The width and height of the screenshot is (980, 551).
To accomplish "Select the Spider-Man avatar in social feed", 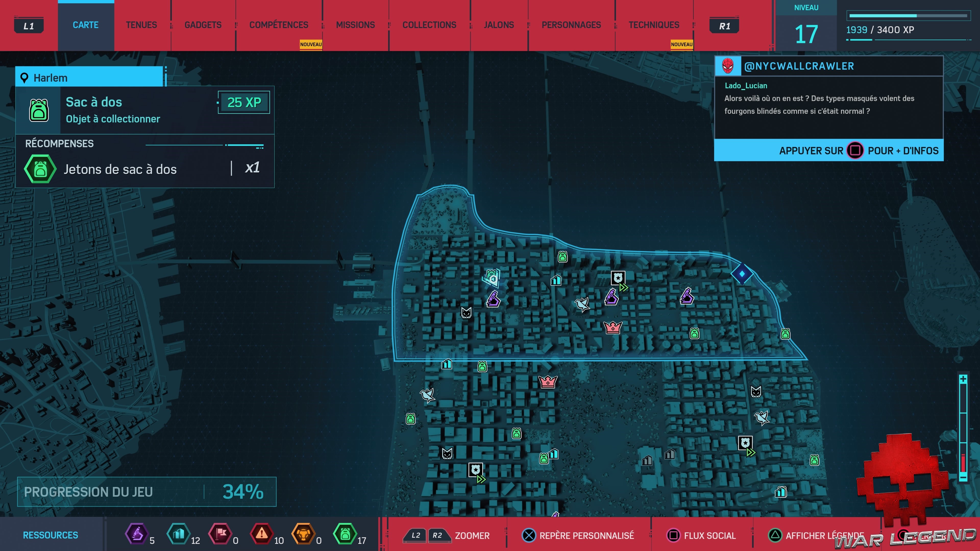I will [728, 66].
